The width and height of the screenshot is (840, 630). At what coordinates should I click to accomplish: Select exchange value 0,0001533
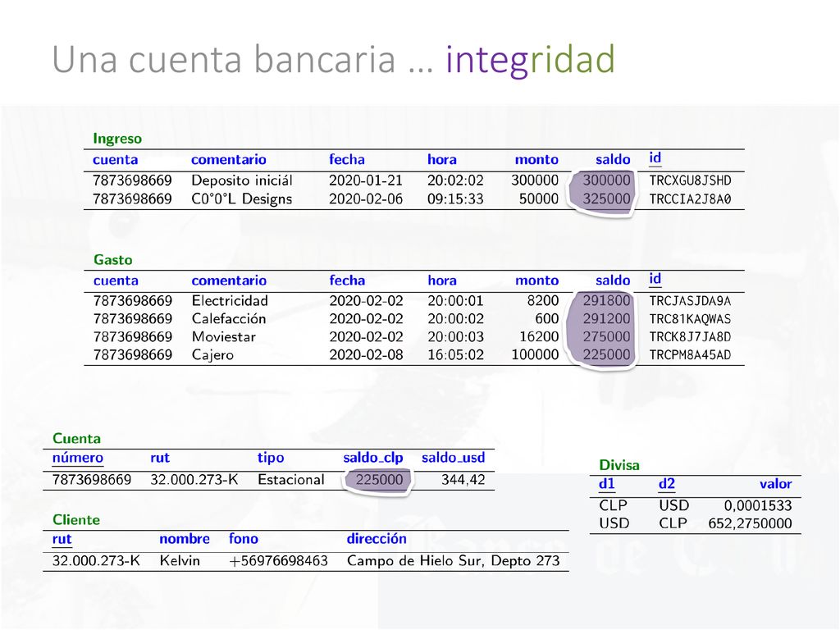tap(757, 505)
